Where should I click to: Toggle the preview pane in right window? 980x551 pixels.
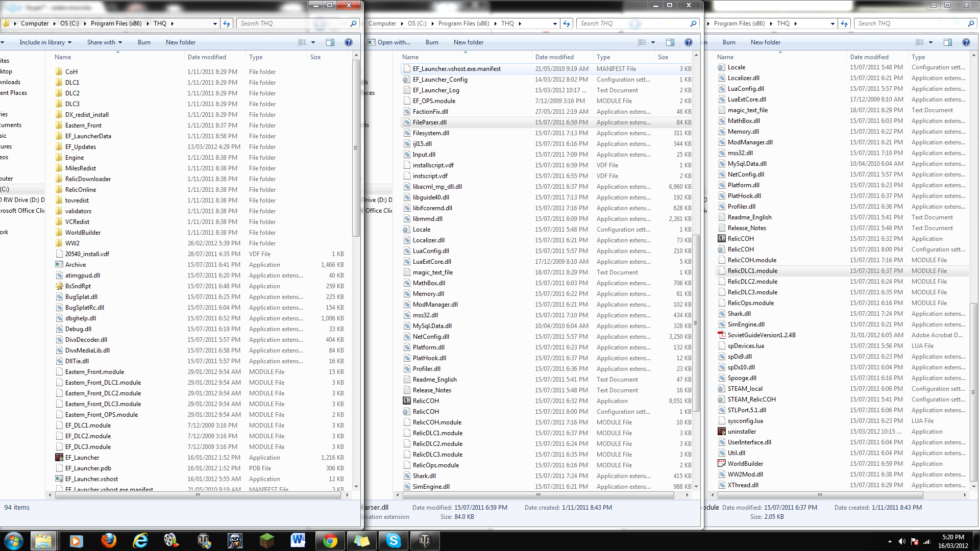948,42
